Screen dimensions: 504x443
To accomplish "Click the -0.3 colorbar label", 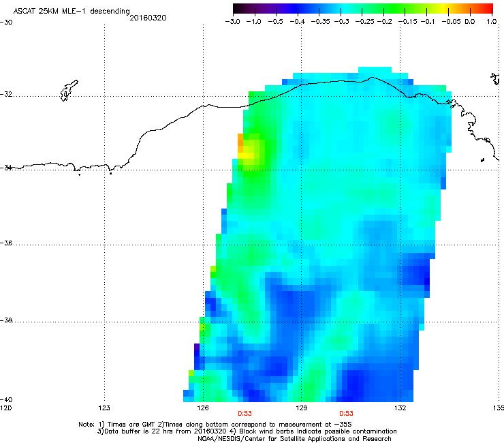I will click(x=342, y=22).
